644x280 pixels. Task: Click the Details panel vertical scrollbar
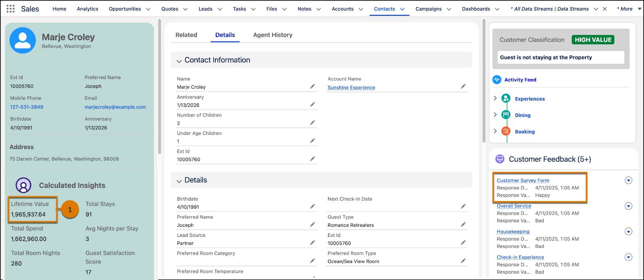484,81
